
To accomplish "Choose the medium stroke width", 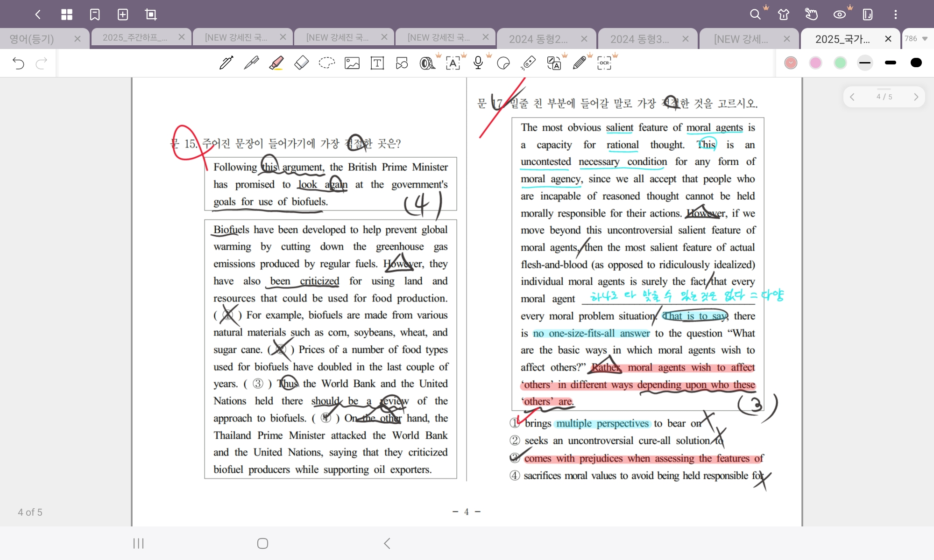I will coord(891,63).
